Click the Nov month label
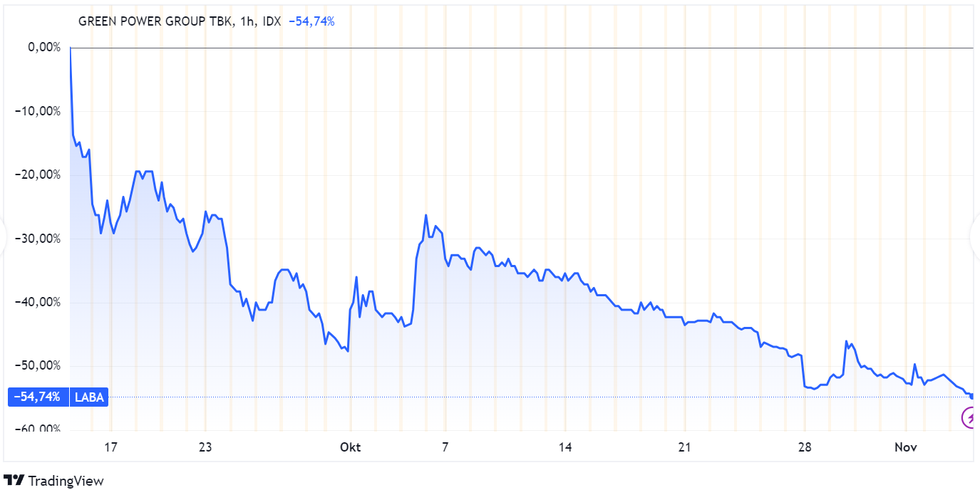 (905, 447)
